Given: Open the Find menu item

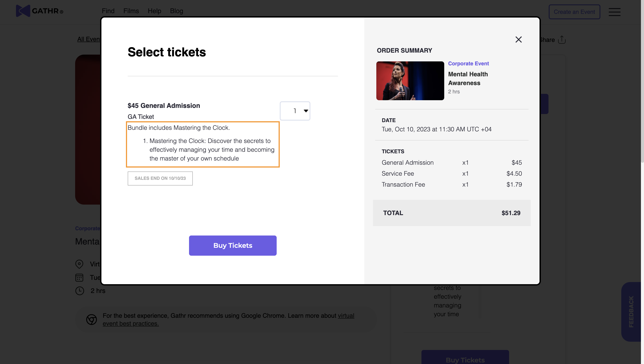Looking at the screenshot, I should click(x=108, y=11).
